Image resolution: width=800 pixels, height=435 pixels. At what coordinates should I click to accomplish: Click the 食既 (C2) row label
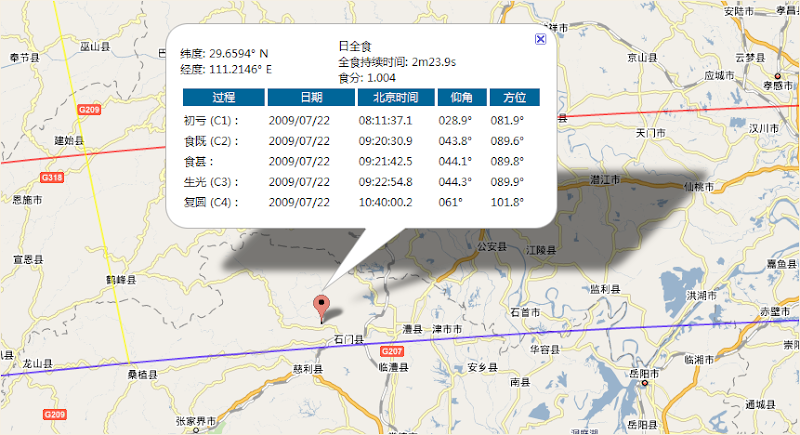211,141
